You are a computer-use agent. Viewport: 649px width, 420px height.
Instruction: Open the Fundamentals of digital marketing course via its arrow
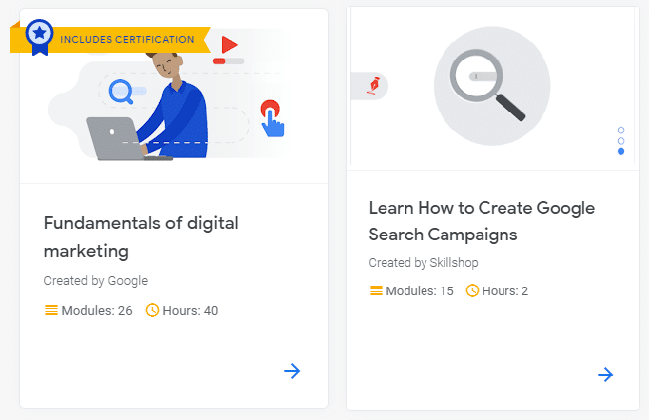point(292,371)
